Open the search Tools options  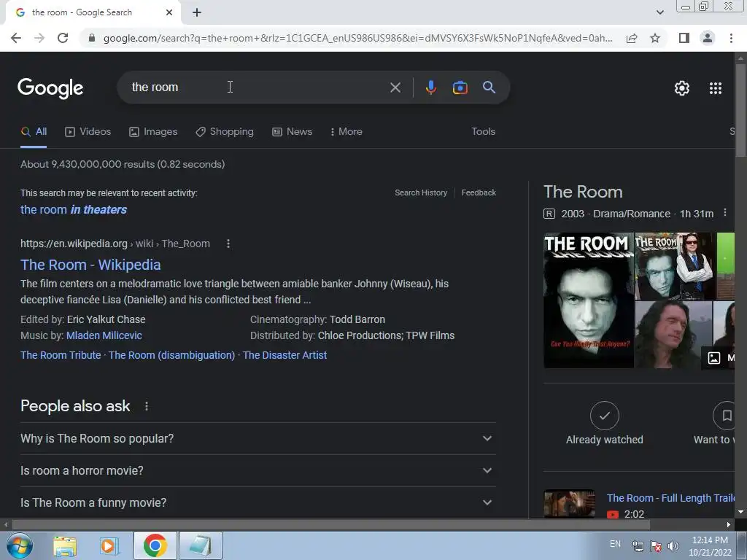[483, 131]
